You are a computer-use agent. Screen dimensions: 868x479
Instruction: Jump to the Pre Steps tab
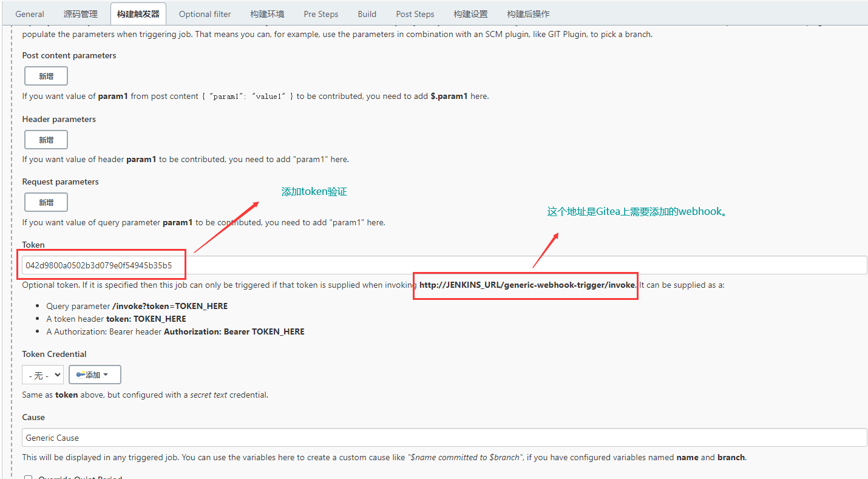321,14
